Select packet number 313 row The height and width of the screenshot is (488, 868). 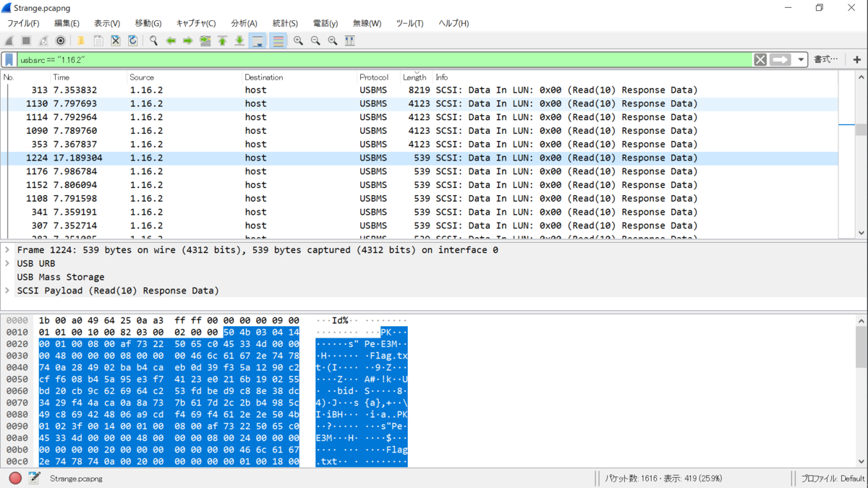coord(420,90)
